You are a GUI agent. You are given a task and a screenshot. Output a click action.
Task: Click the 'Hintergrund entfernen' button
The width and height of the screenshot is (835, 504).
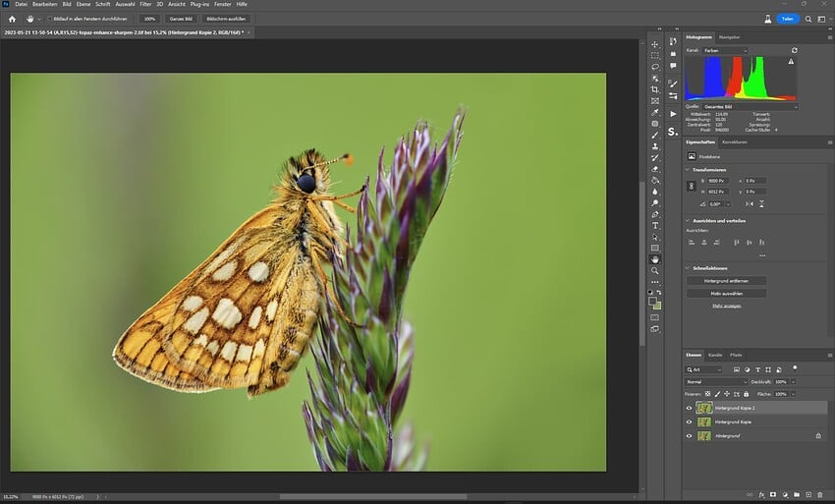pyautogui.click(x=726, y=280)
